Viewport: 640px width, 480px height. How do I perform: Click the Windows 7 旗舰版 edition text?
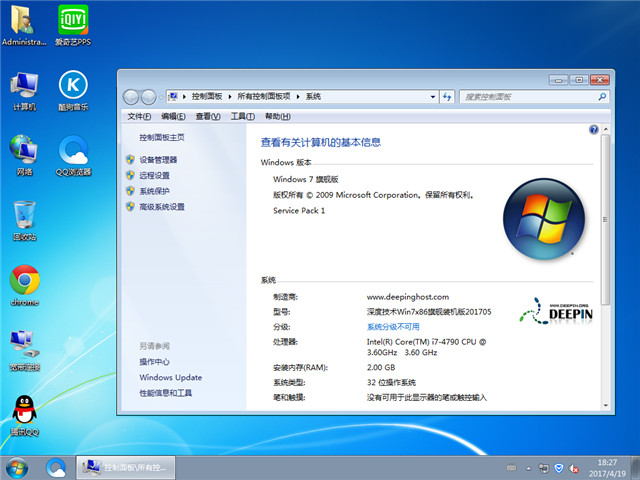tap(306, 179)
